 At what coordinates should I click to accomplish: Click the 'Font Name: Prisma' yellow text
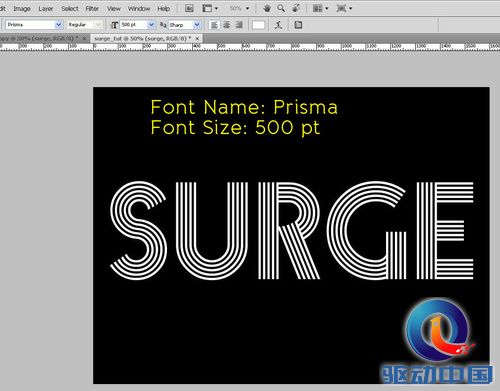pos(244,107)
